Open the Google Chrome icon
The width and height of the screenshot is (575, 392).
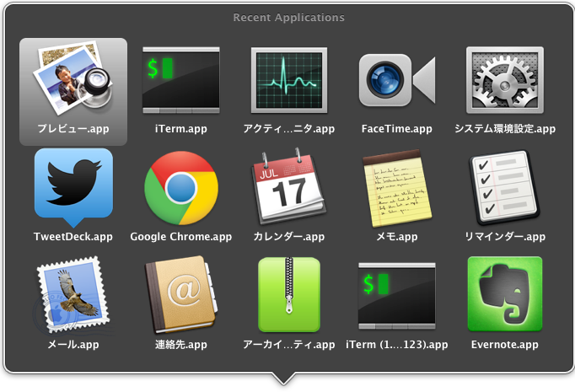[181, 188]
